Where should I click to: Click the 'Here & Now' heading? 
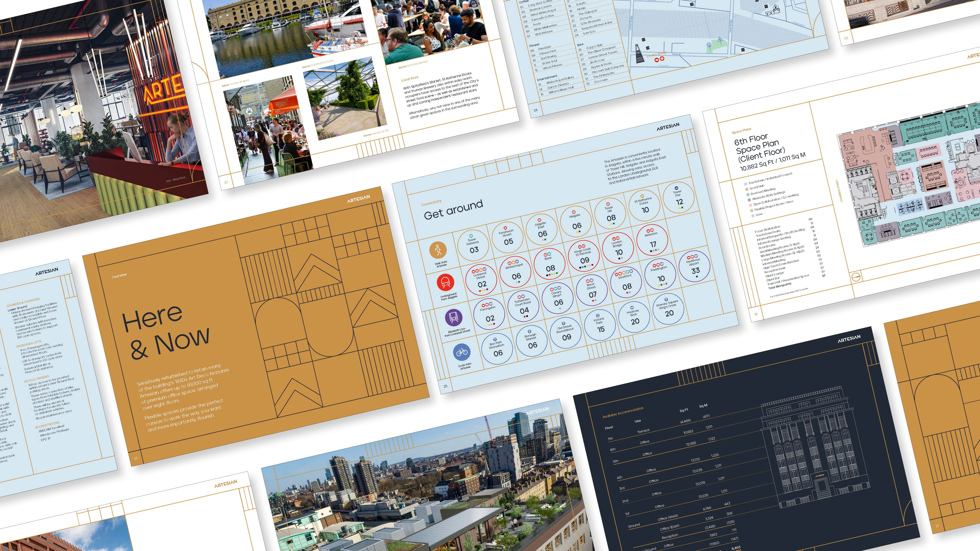[x=165, y=332]
